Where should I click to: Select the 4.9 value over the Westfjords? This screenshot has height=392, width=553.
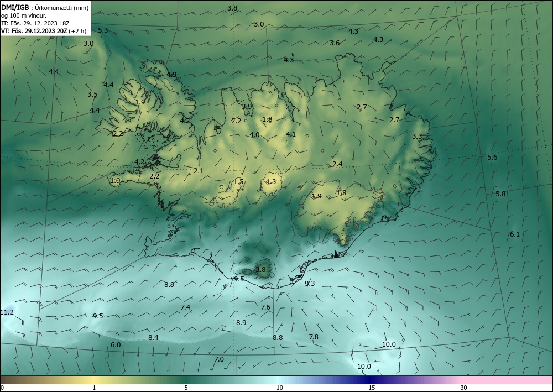click(x=172, y=75)
